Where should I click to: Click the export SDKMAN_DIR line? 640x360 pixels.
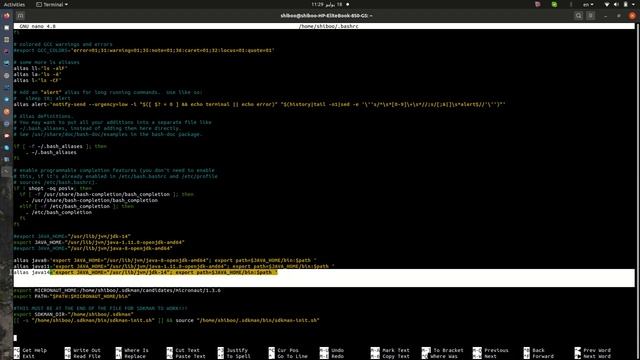click(x=73, y=314)
